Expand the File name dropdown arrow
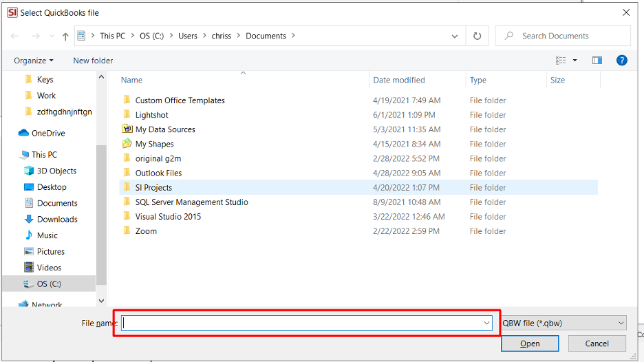 tap(486, 323)
